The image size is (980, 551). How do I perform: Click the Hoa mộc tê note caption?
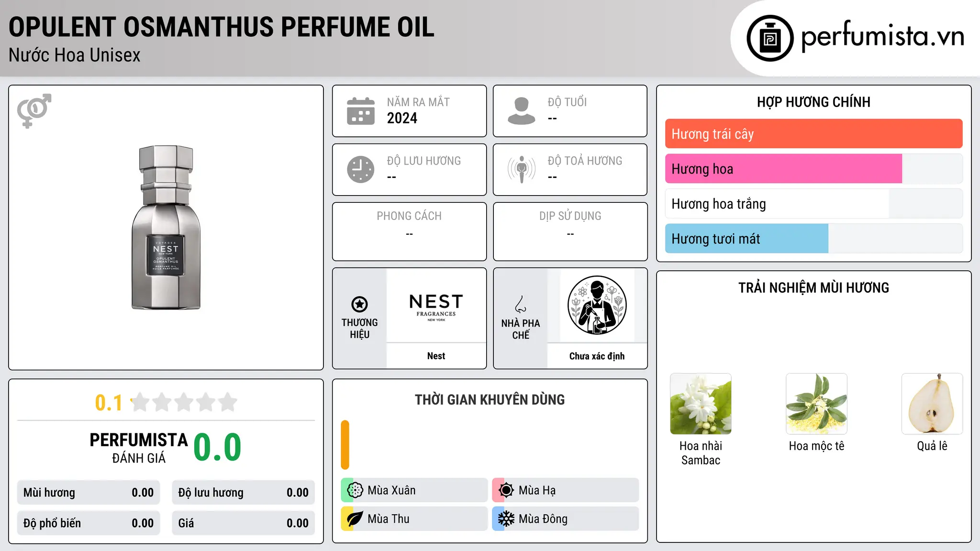tap(816, 446)
